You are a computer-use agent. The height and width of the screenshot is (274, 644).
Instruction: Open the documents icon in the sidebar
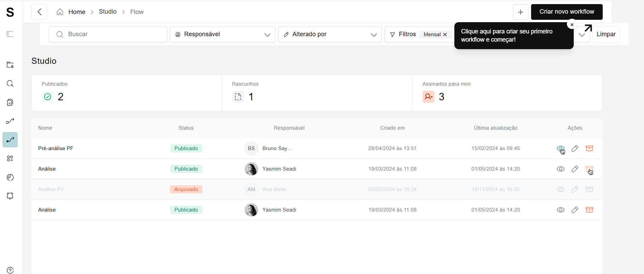[x=10, y=102]
